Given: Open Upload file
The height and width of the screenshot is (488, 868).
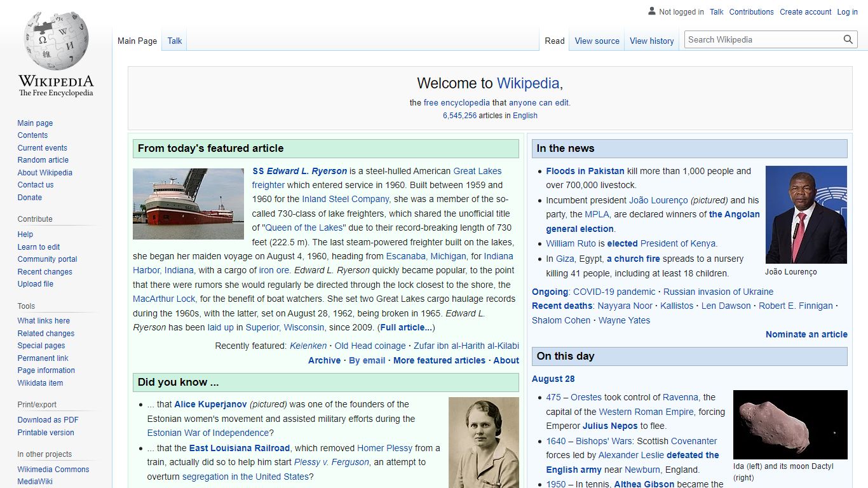Looking at the screenshot, I should pyautogui.click(x=36, y=284).
